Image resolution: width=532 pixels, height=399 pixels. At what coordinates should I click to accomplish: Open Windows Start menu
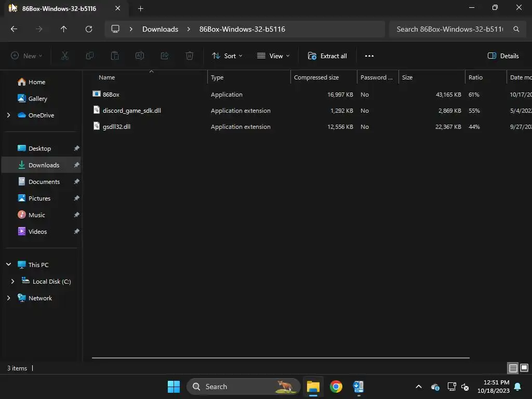click(x=174, y=387)
